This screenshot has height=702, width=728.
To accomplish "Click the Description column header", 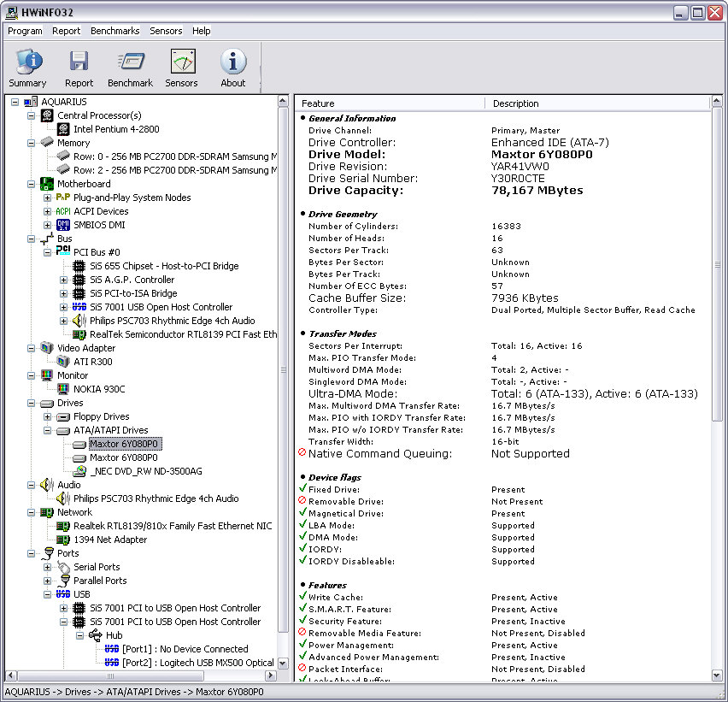I will [x=597, y=103].
